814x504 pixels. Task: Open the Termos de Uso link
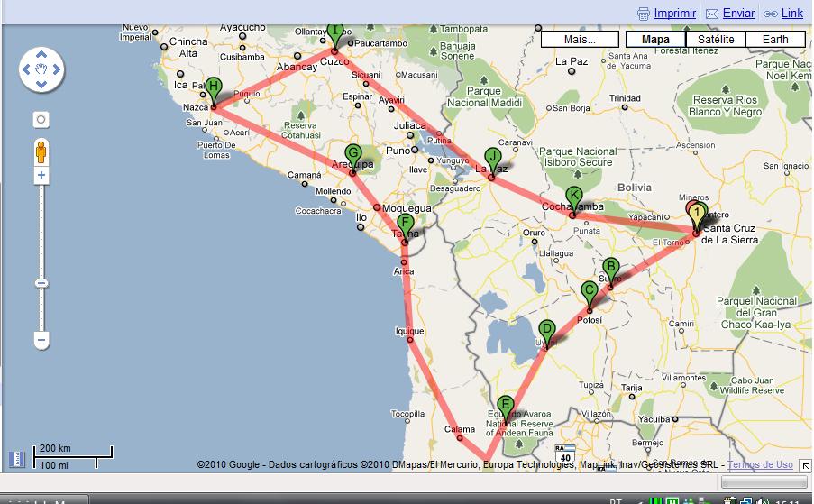pos(760,464)
